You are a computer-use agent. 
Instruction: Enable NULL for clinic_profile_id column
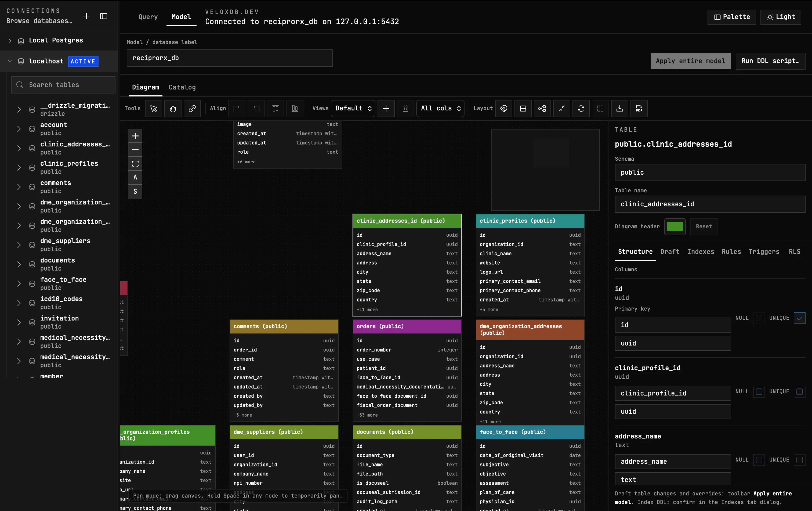click(759, 392)
